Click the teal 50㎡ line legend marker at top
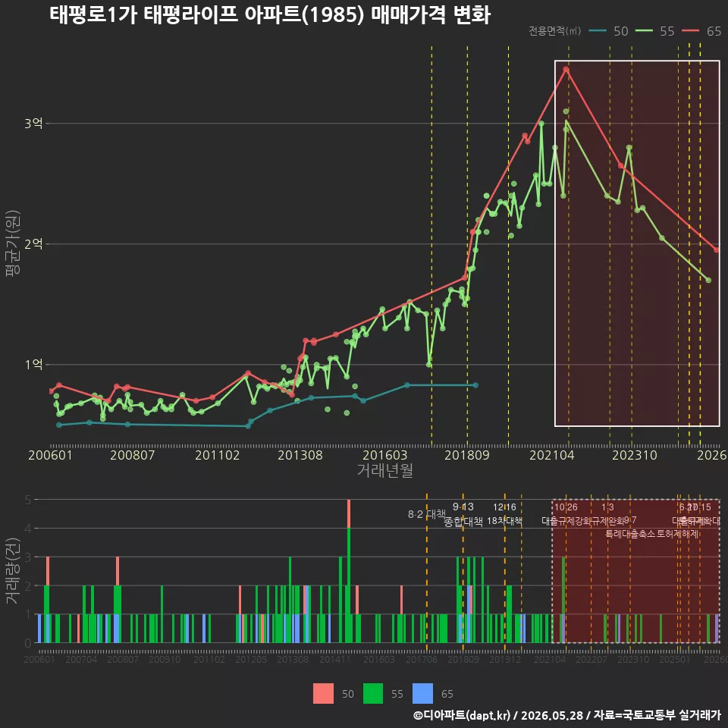728x728 pixels. [x=598, y=31]
